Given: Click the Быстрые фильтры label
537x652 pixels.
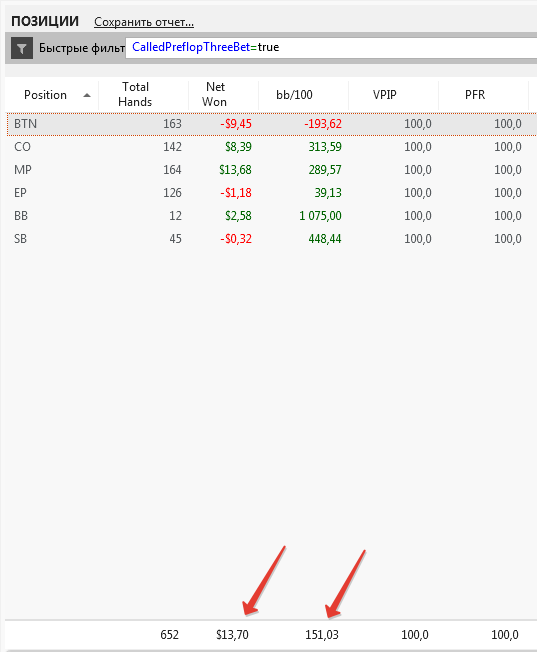Looking at the screenshot, I should pos(82,48).
